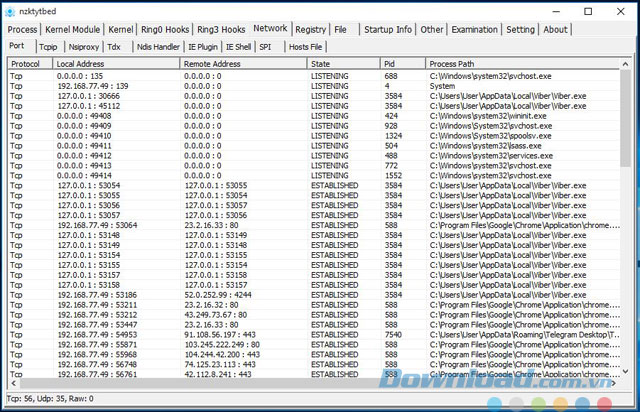Switch to the Tcpip sub-tab
The height and width of the screenshot is (412, 640).
click(x=48, y=47)
